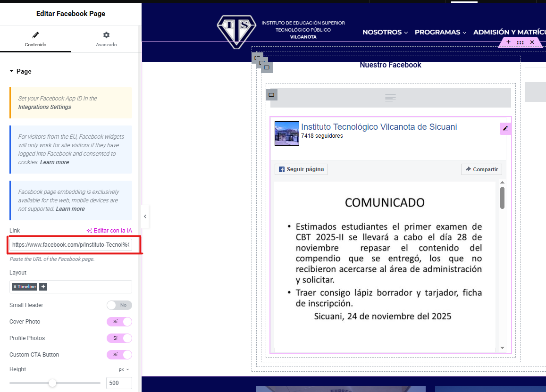The height and width of the screenshot is (392, 546).
Task: Remove the Timeline tag with x
Action: [x=15, y=287]
